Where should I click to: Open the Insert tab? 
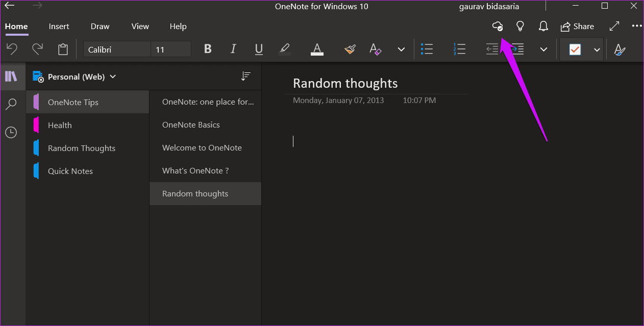59,27
